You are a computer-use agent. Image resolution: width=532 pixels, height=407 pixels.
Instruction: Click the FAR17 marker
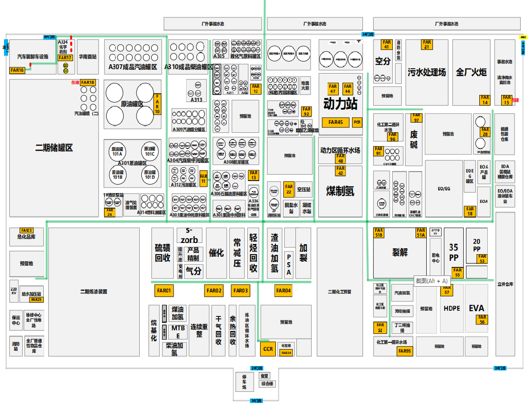65,58
